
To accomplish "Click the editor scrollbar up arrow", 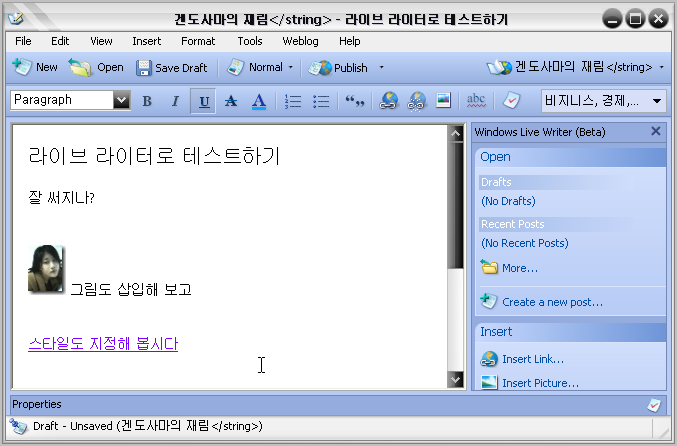I will 456,133.
